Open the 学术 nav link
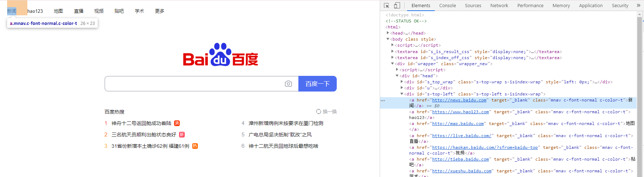Viewport: 644px width, 177px height. 140,11
